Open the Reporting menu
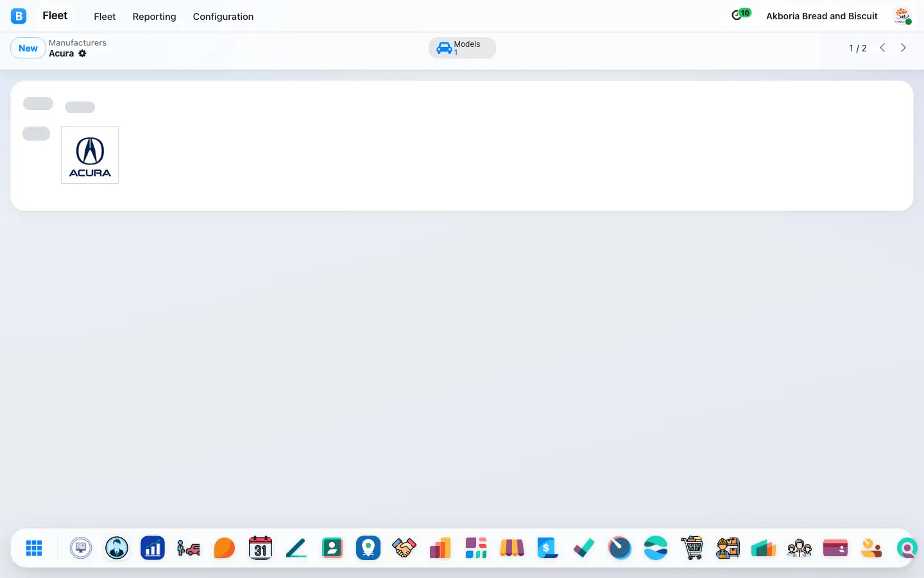924x578 pixels. 154,17
